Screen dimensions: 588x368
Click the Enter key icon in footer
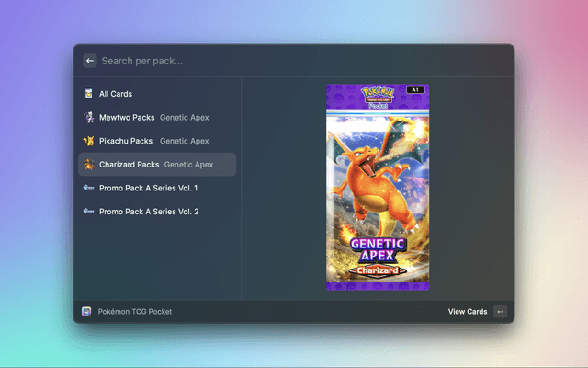pyautogui.click(x=500, y=312)
